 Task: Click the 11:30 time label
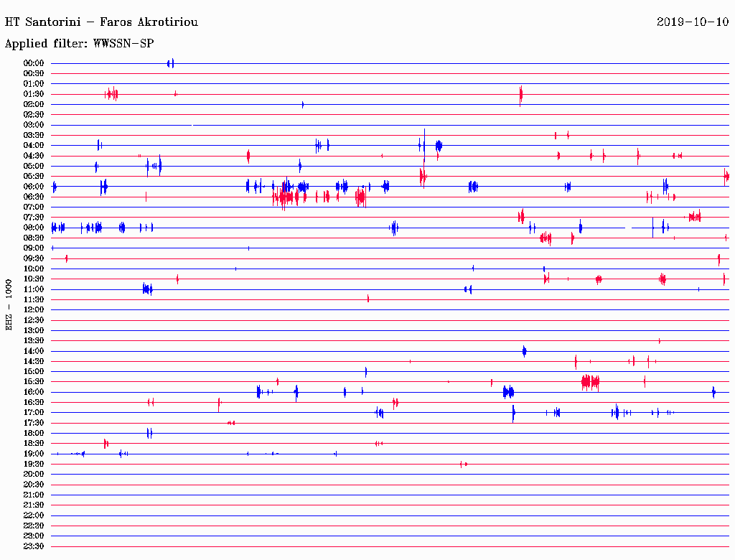click(x=34, y=299)
